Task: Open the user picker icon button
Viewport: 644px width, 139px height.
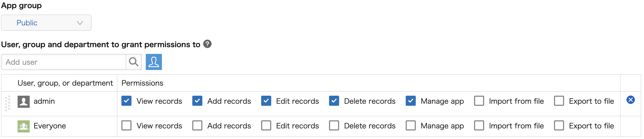Action: [x=154, y=62]
